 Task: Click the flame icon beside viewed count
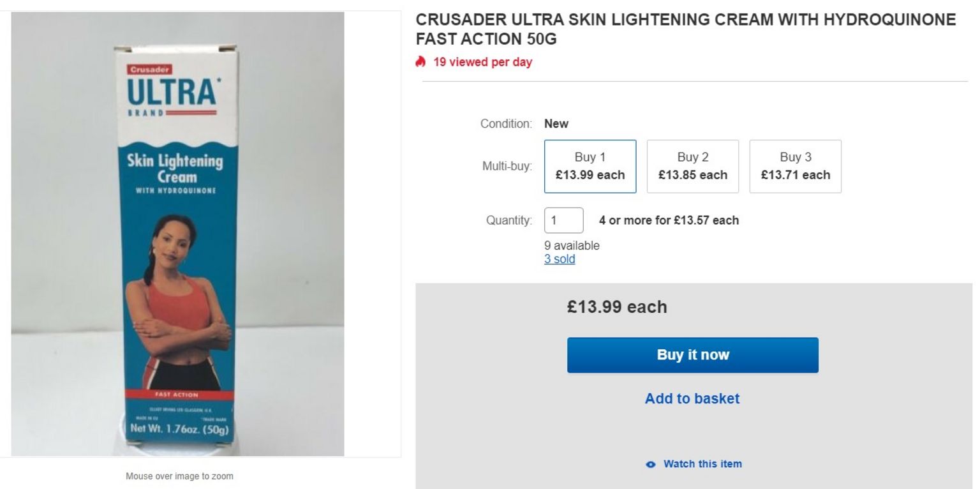(x=420, y=62)
